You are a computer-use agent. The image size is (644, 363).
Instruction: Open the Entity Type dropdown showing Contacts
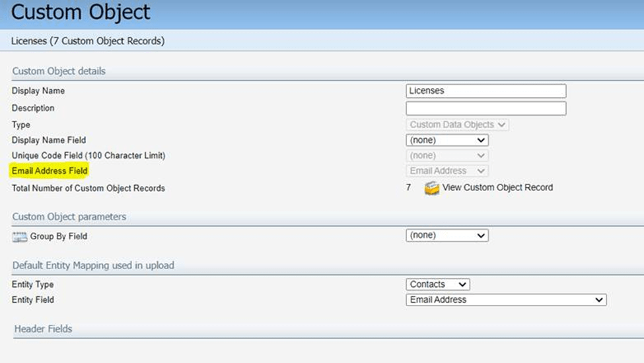(438, 284)
